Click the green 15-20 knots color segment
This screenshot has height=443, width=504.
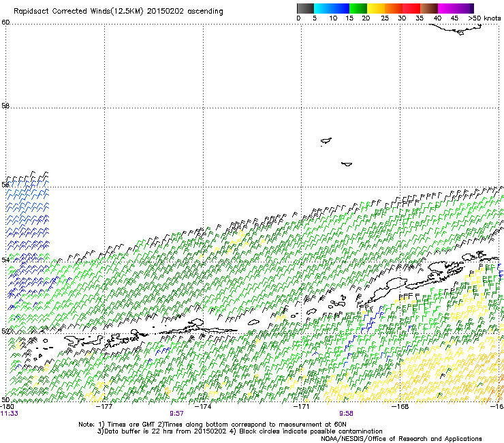pos(358,8)
